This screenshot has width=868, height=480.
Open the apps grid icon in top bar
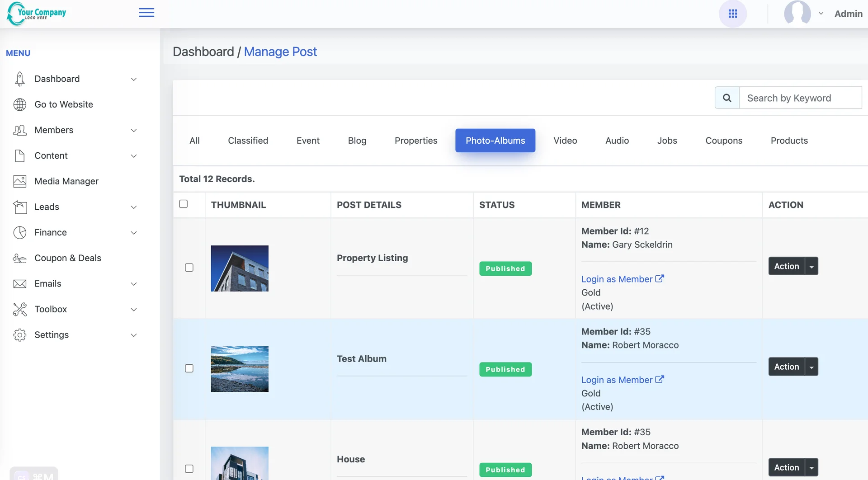pos(733,14)
